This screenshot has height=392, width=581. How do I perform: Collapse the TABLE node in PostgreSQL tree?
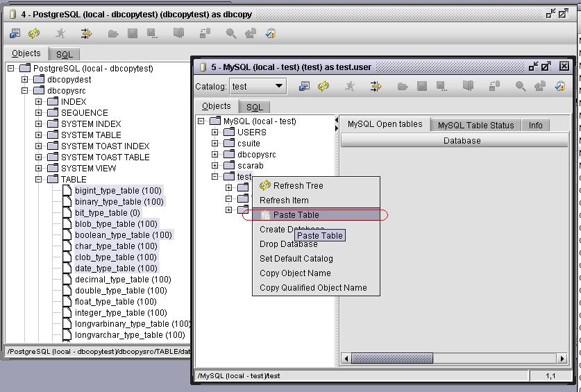[39, 179]
